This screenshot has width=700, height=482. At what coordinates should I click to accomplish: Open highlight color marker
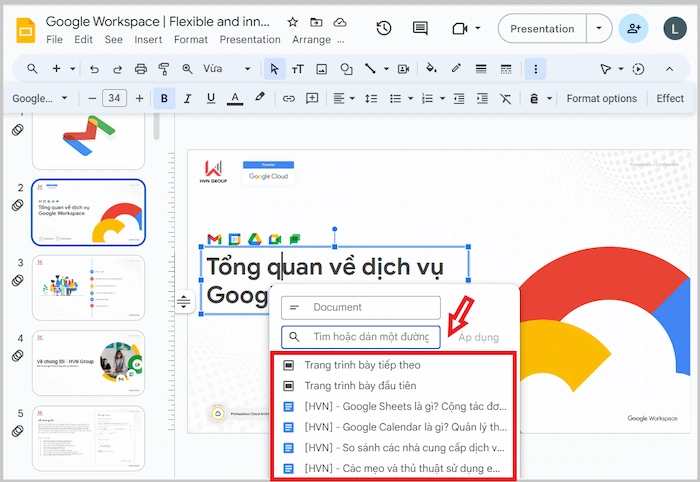(259, 97)
